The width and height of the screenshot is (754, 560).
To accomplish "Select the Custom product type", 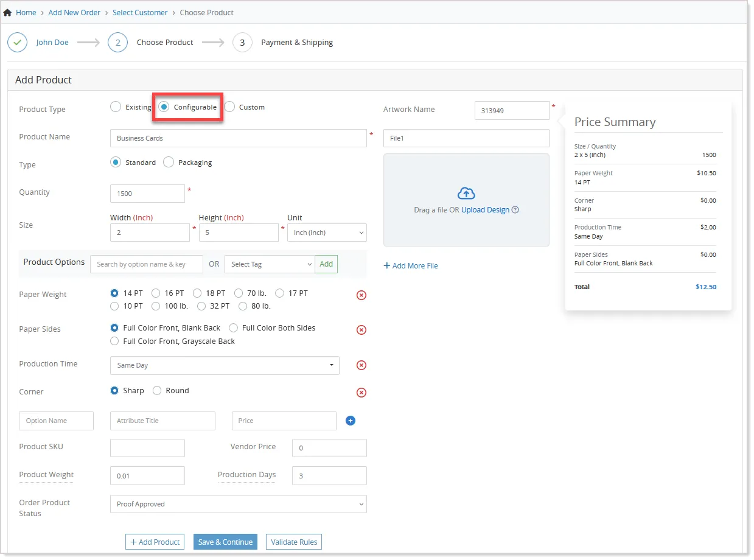I will 229,107.
